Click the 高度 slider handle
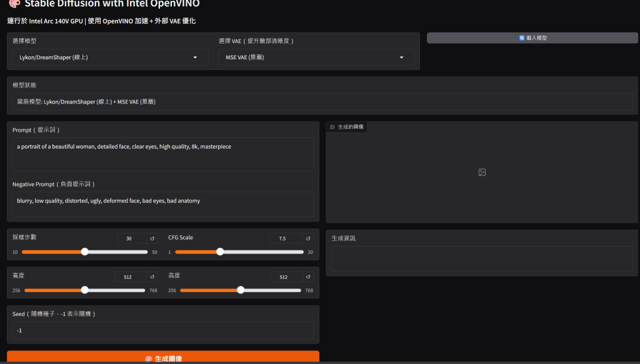The height and width of the screenshot is (364, 640). coord(241,290)
